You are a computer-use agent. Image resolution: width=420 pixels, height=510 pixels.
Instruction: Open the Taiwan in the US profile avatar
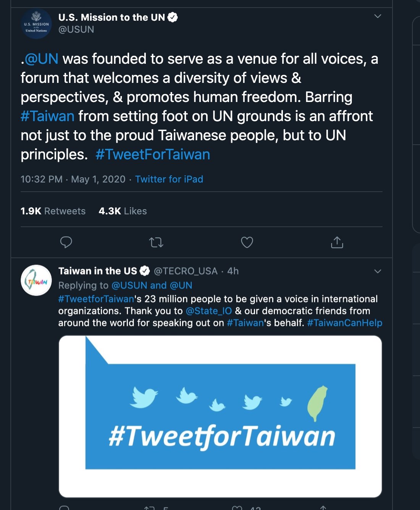coord(36,280)
